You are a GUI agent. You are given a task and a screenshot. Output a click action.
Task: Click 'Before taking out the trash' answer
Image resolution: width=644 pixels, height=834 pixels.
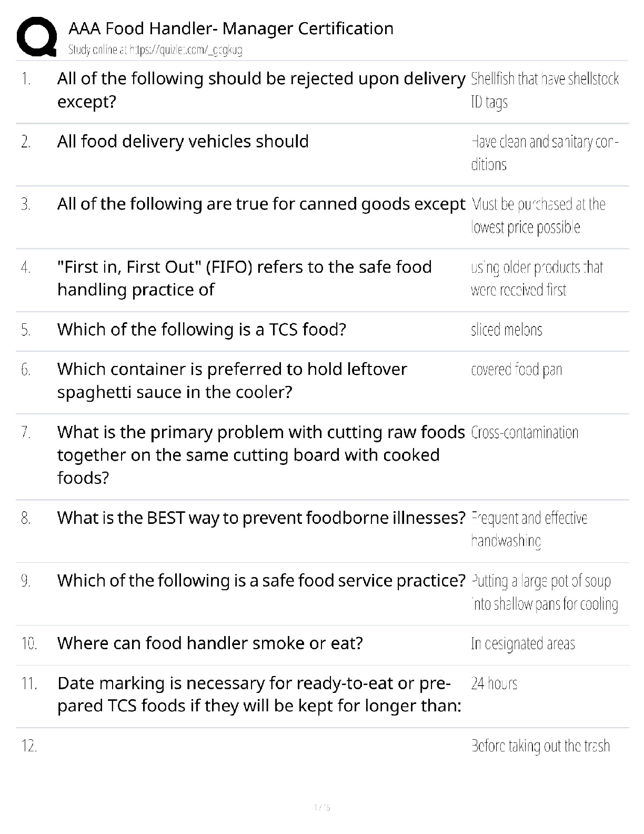[540, 746]
